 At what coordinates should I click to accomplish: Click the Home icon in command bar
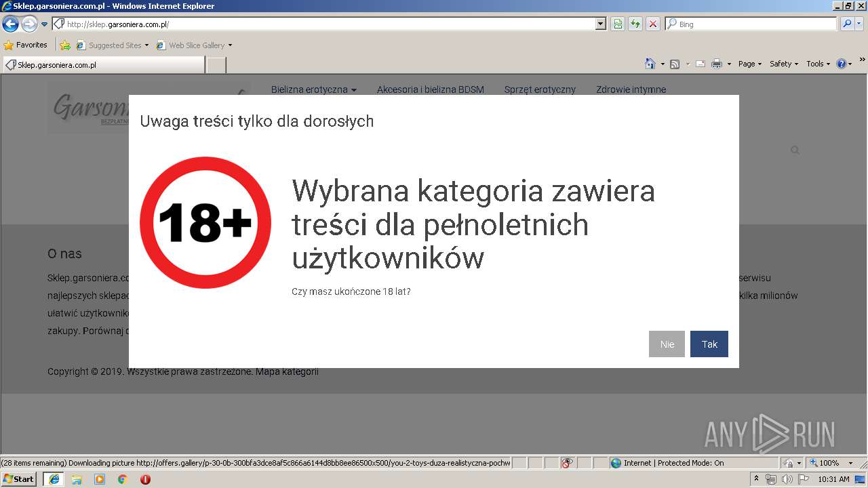click(x=650, y=64)
